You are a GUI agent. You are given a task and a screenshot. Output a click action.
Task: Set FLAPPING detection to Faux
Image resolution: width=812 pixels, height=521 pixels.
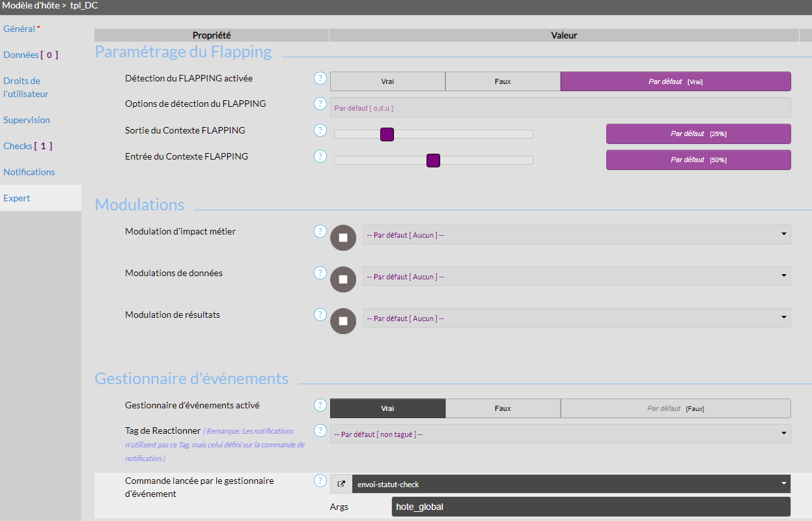(503, 81)
